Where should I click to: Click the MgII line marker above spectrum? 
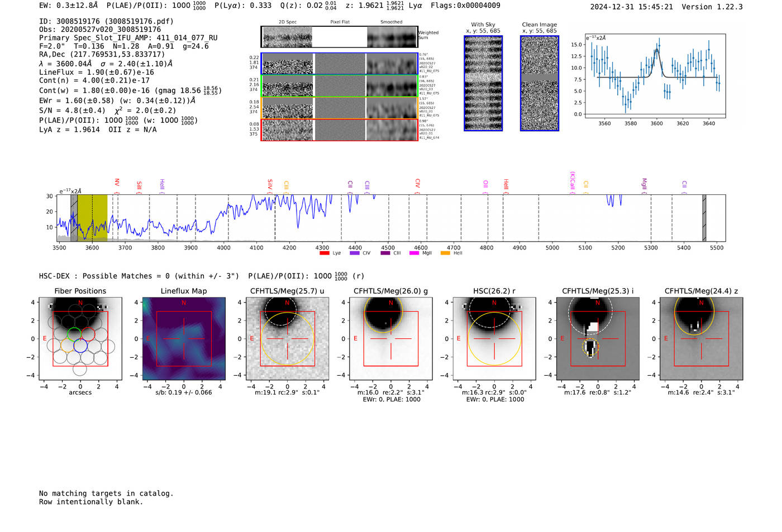pyautogui.click(x=644, y=183)
